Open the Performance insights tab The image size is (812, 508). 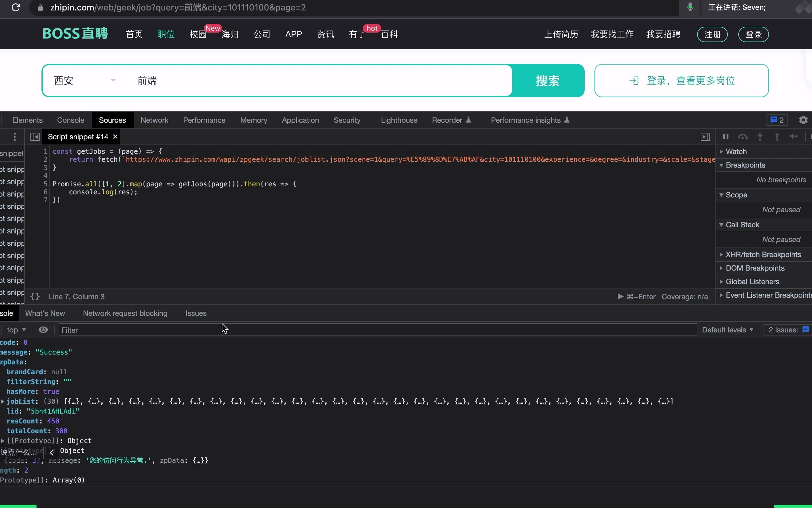pos(530,120)
